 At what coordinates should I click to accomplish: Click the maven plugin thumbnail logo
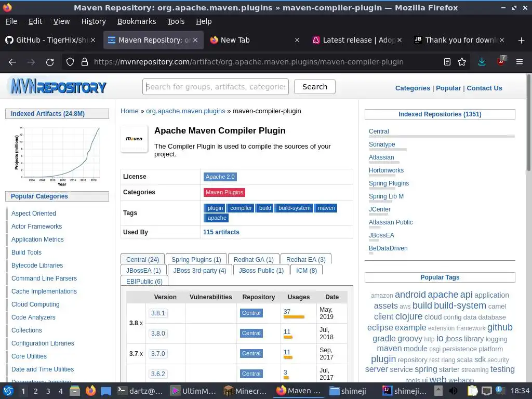135,139
